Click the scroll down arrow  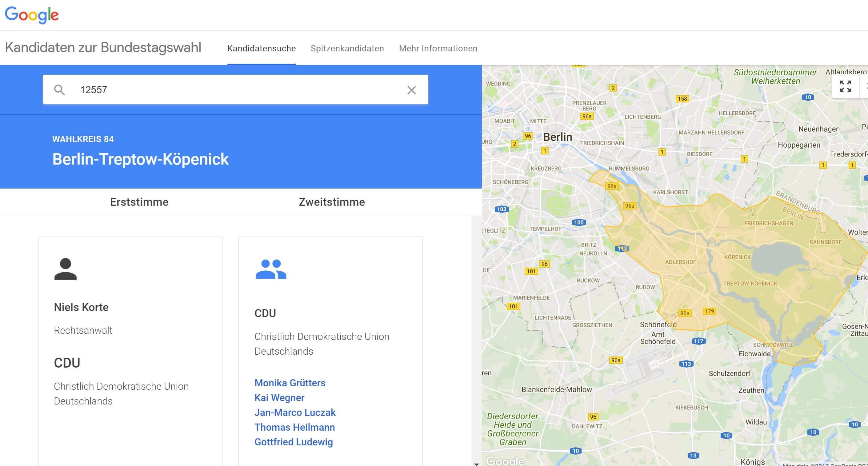(476, 464)
